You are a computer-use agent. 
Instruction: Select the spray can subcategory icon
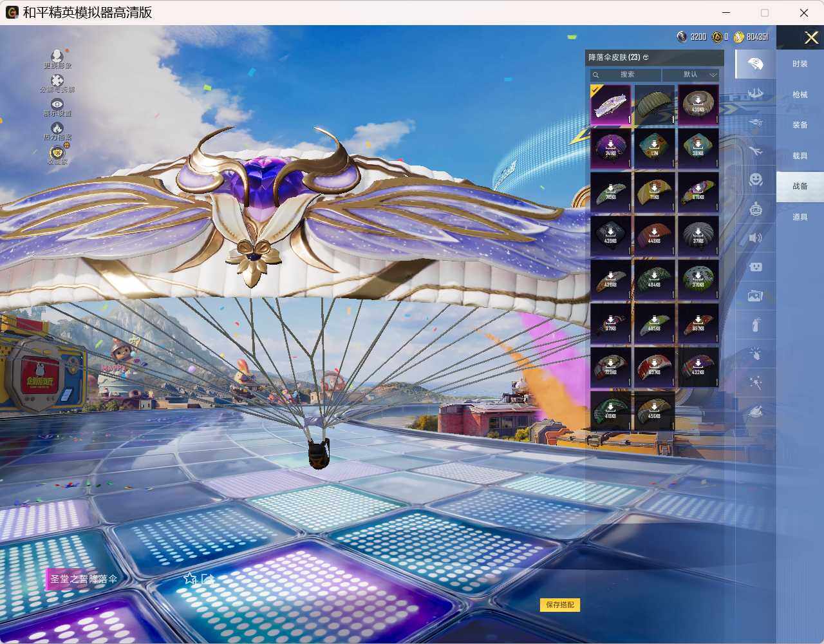(756, 325)
